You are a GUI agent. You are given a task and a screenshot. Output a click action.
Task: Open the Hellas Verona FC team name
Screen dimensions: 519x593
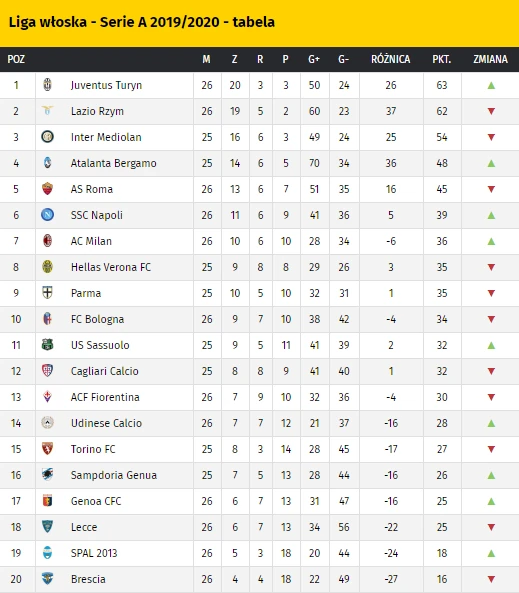point(111,267)
